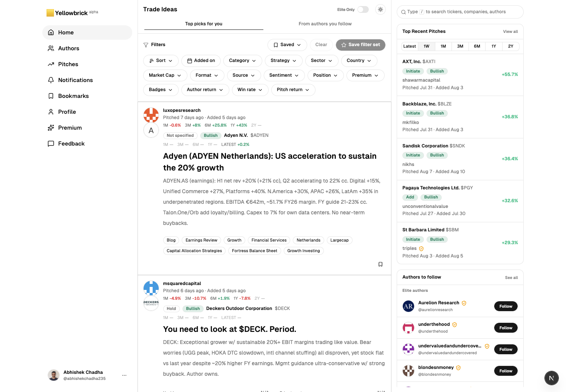Viewport: 566px width, 392px height.
Task: Open the Author return filter
Action: [x=205, y=90]
